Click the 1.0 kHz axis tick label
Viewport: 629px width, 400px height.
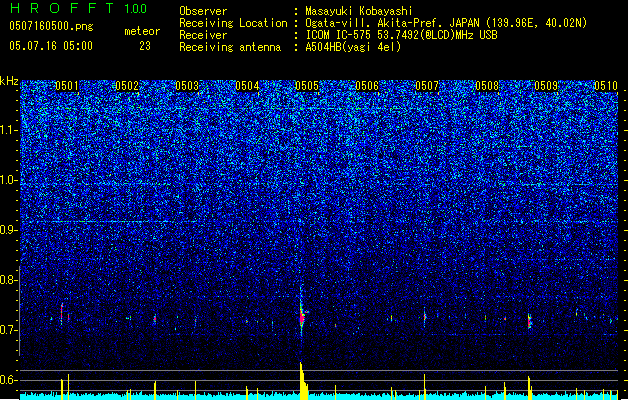(9, 180)
